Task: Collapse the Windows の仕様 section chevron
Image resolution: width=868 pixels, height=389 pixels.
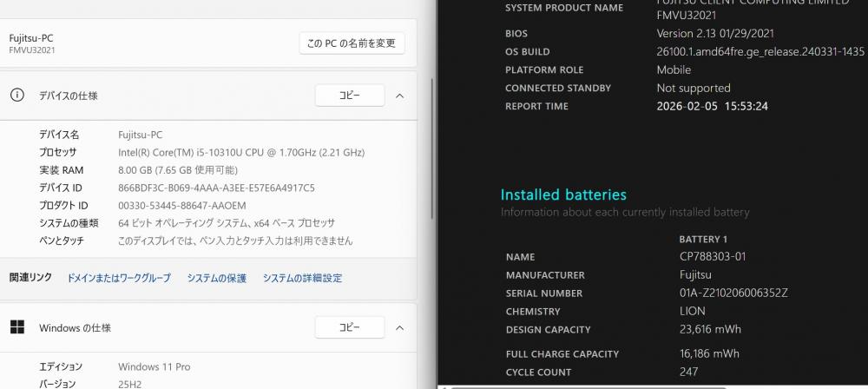Action: [399, 327]
